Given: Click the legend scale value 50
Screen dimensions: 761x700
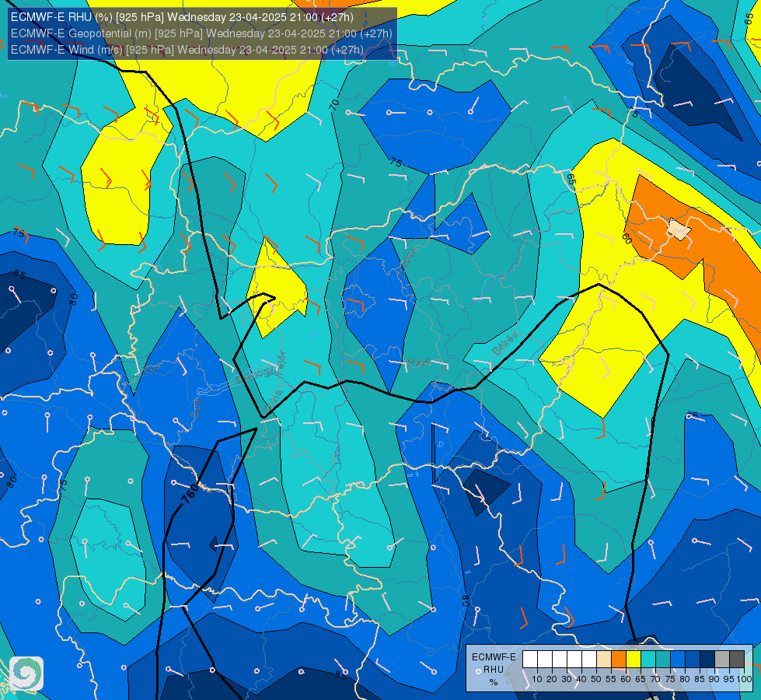Looking at the screenshot, I should point(596,679).
